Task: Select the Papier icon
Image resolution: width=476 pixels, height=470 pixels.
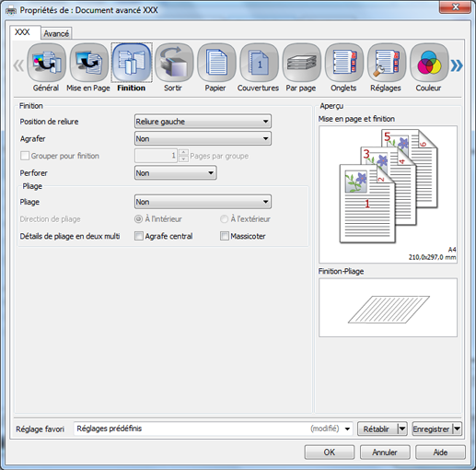Action: click(x=216, y=63)
